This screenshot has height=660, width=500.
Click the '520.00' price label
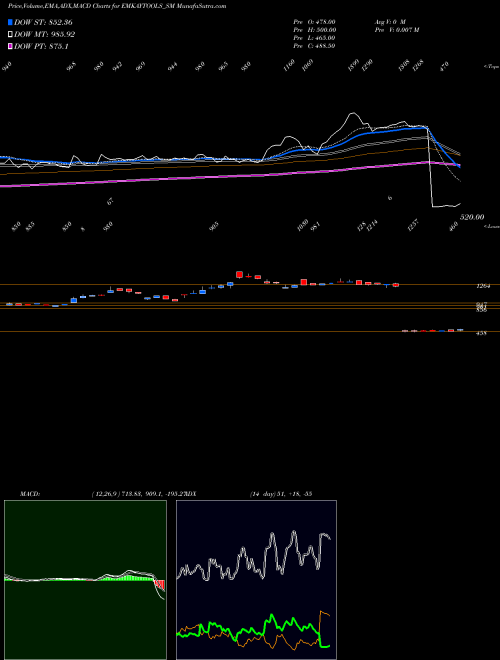click(x=472, y=217)
